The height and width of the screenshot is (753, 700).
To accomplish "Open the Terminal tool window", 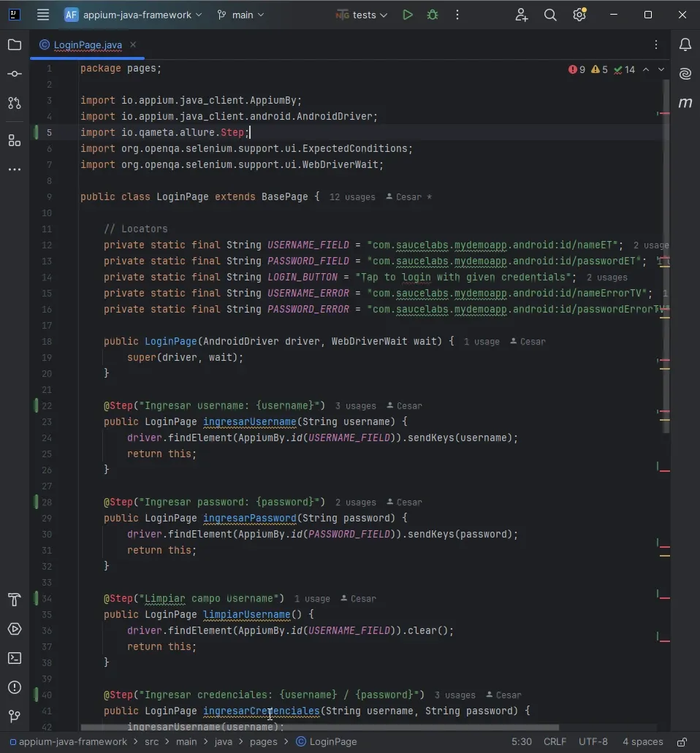I will pos(15,658).
